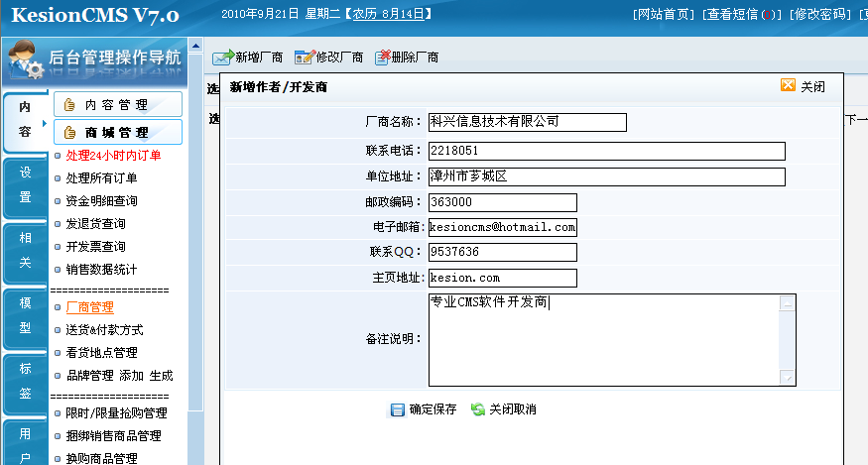Click the sidebar scrollbar up arrow
The width and height of the screenshot is (868, 465).
coord(195,46)
